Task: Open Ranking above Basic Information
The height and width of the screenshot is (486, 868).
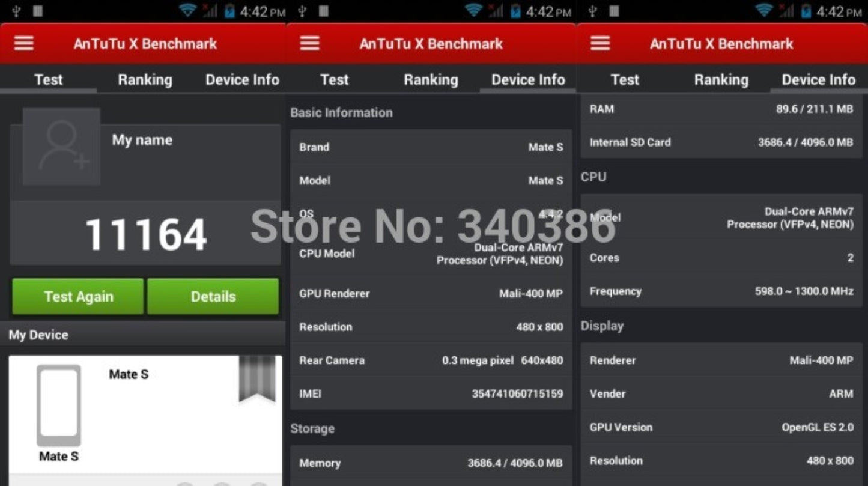Action: (431, 79)
